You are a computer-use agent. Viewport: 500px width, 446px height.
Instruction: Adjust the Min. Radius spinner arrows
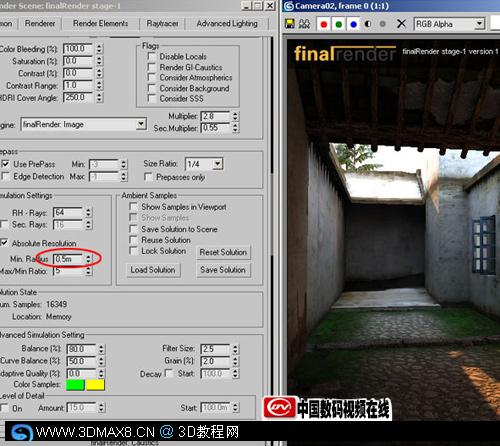pyautogui.click(x=88, y=259)
